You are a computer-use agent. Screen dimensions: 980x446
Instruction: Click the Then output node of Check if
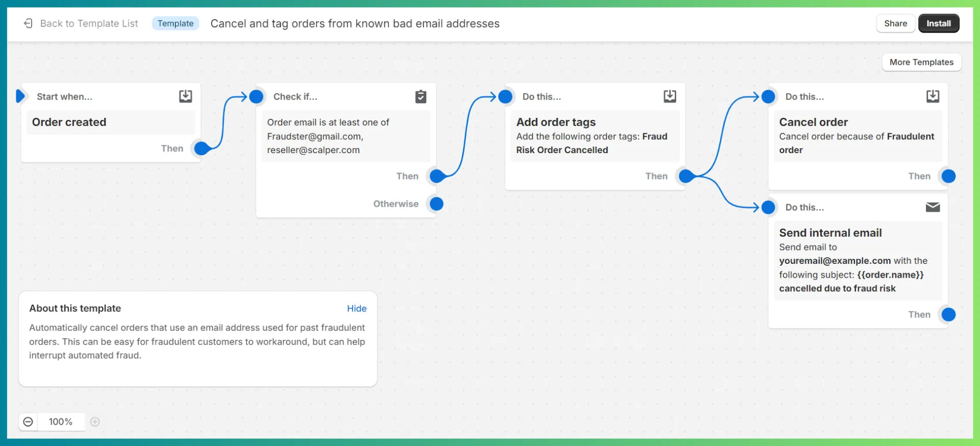pos(436,176)
